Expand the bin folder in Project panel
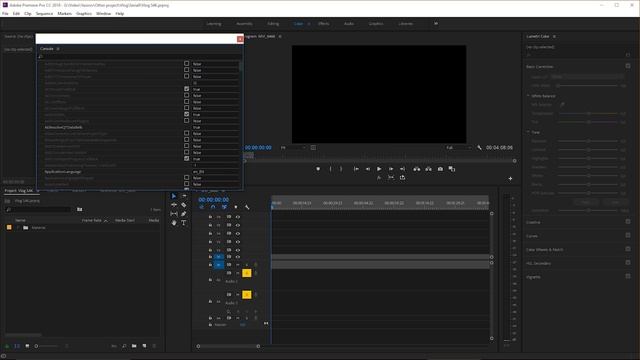The image size is (640, 360). 18,227
